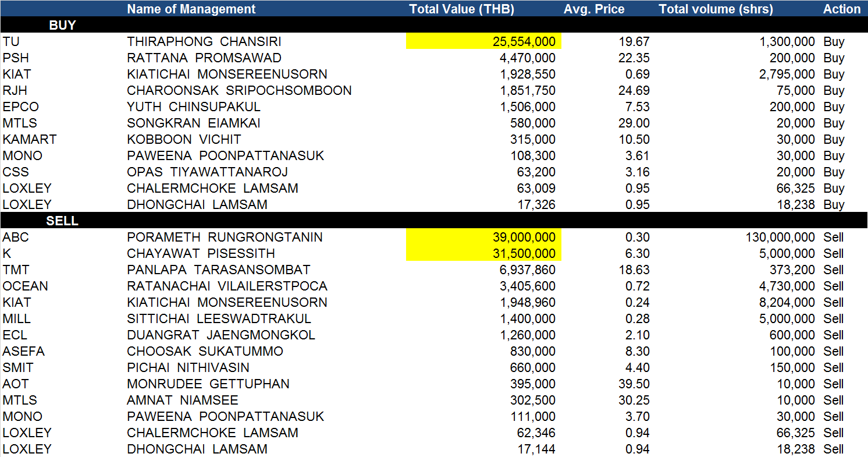Click the TU ticker cell

click(x=10, y=41)
